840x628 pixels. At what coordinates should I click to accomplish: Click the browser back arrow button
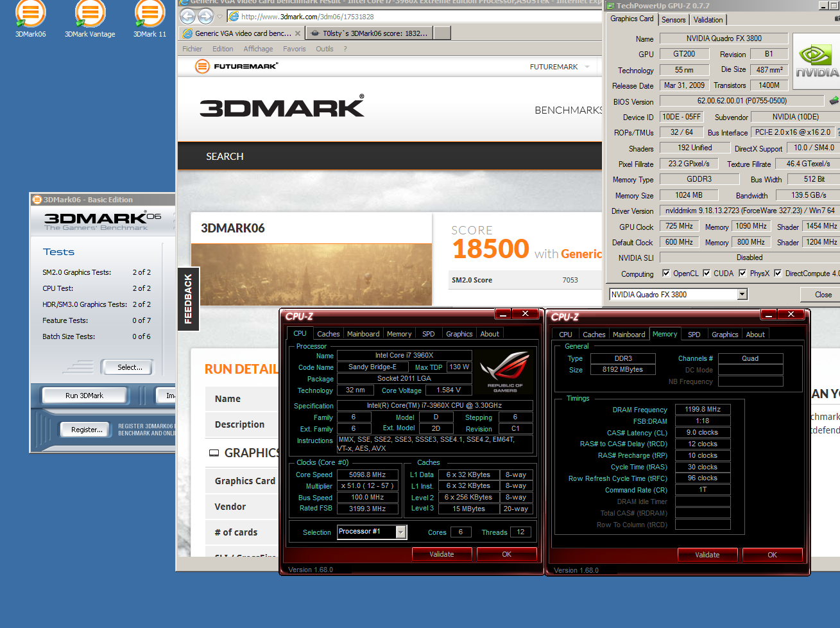[x=187, y=17]
